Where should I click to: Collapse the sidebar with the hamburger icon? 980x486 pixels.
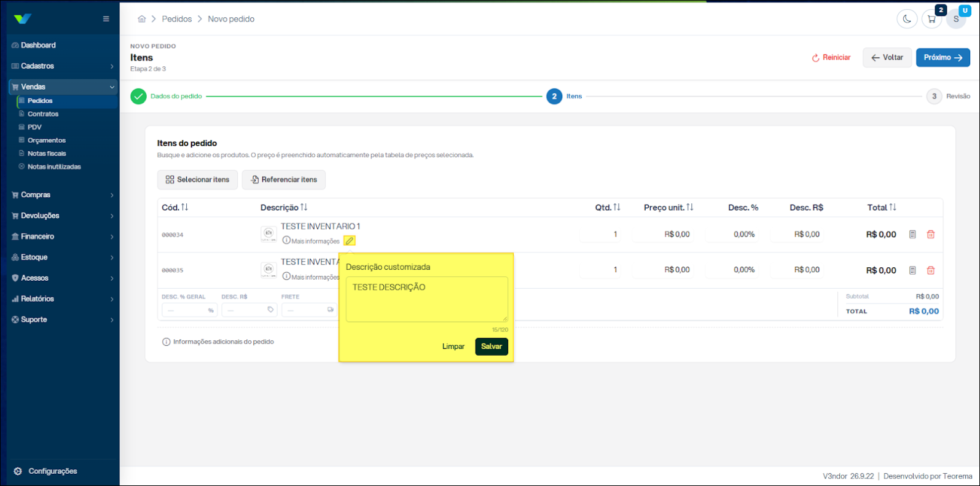coord(106,19)
